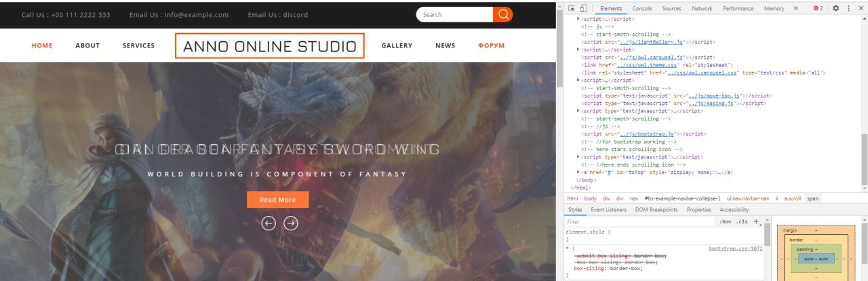The width and height of the screenshot is (868, 281).
Task: Select the #bs-example-navbar-collapse-1 breadcrumb
Action: (682, 198)
